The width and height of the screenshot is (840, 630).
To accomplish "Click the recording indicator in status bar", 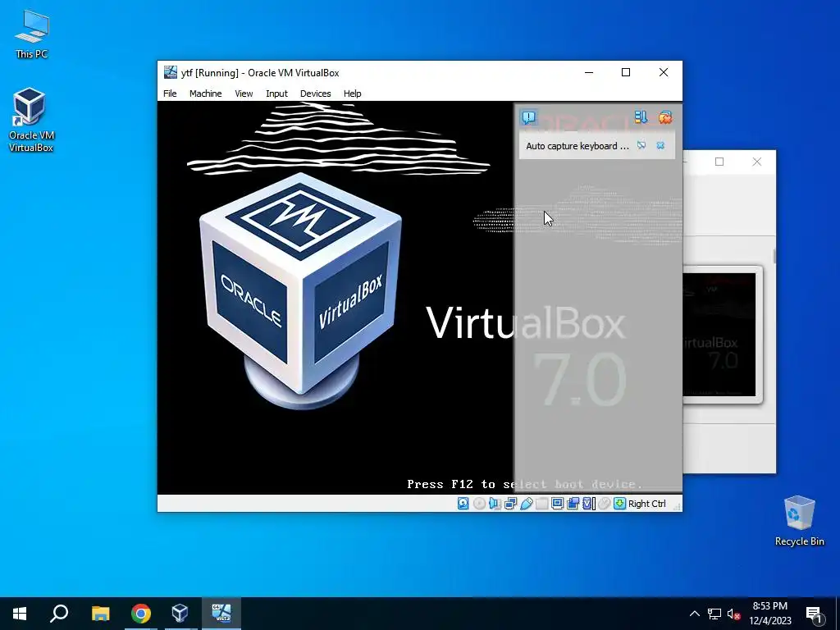I will pos(573,504).
